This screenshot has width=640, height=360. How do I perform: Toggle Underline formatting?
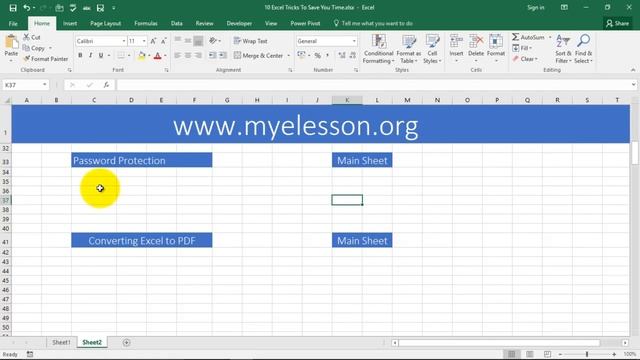pos(100,56)
